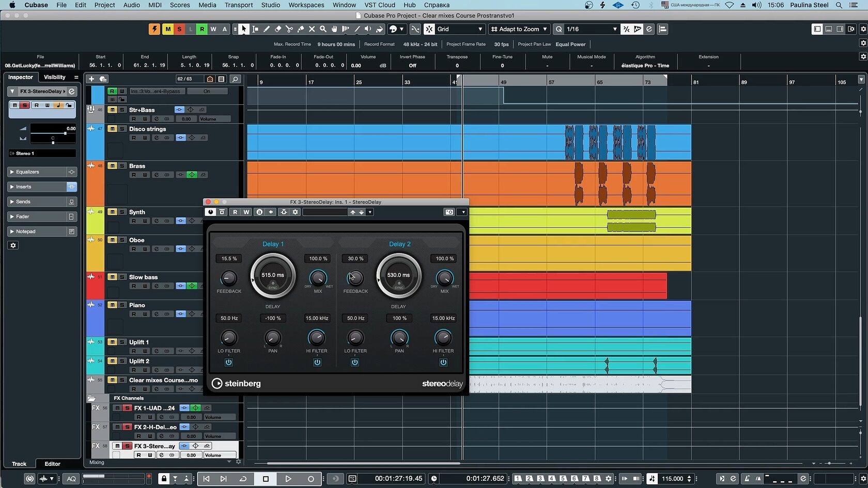
Task: Expand the Fader section in Inspector
Action: click(42, 217)
